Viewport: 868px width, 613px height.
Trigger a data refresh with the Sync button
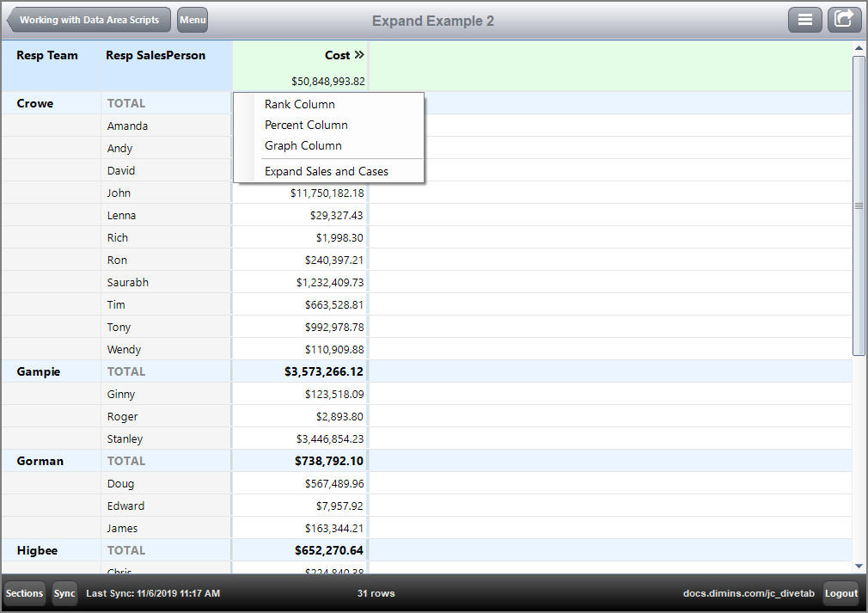[x=64, y=593]
